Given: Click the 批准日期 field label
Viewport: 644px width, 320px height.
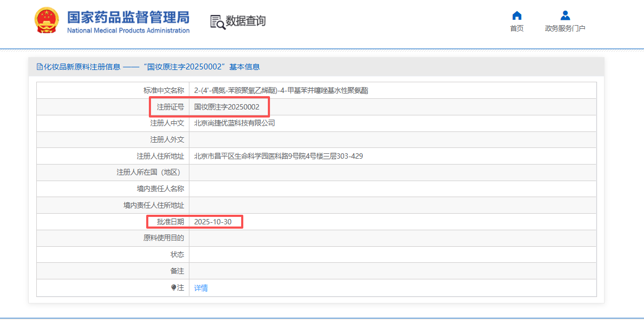Looking at the screenshot, I should (170, 222).
